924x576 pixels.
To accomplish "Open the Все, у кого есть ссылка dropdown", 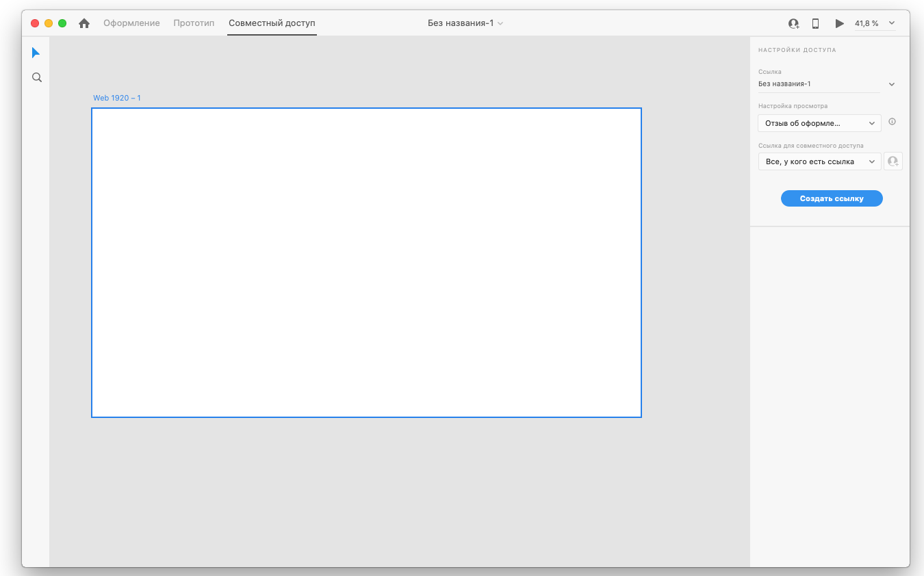I will 819,161.
